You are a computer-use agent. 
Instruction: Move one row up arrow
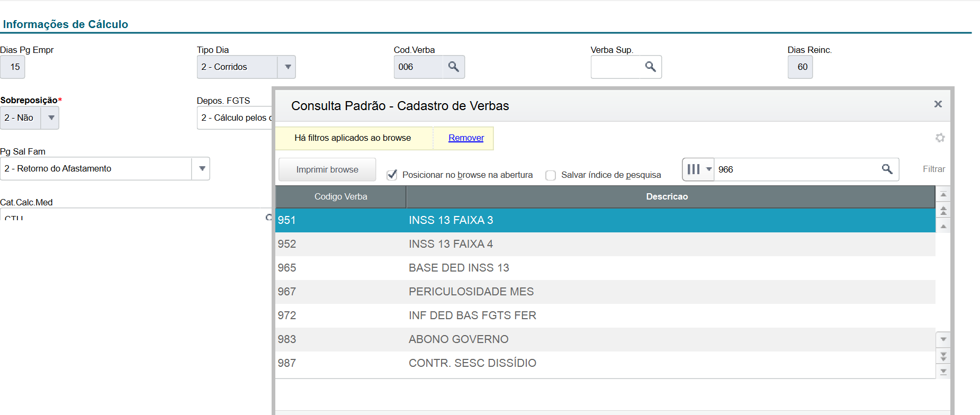click(943, 227)
